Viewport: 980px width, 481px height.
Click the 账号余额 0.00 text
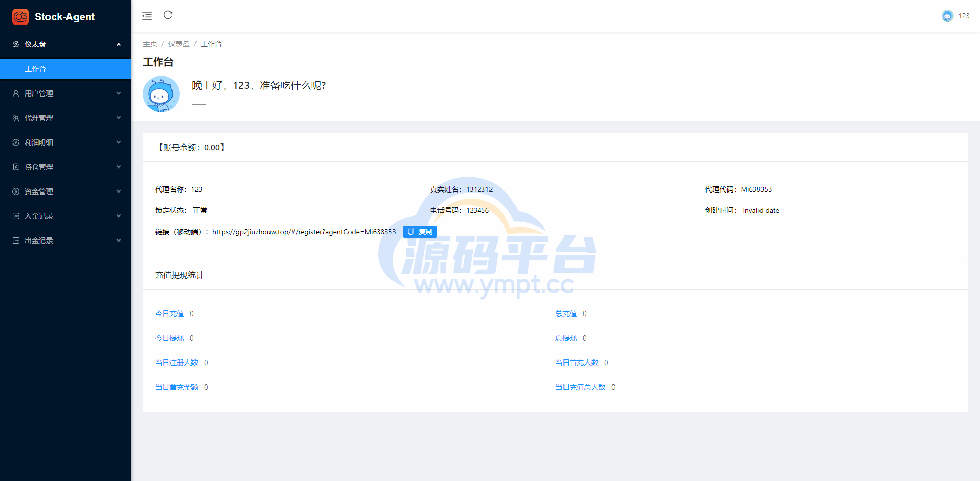191,148
